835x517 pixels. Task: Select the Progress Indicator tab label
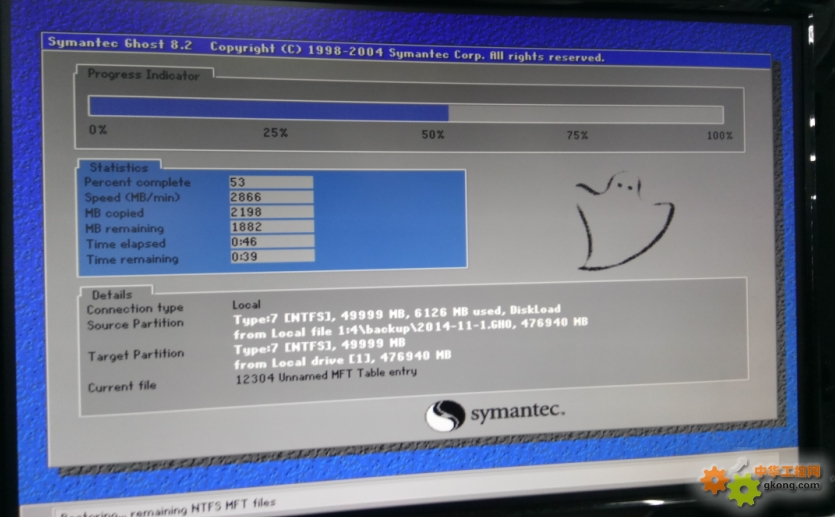pyautogui.click(x=143, y=75)
